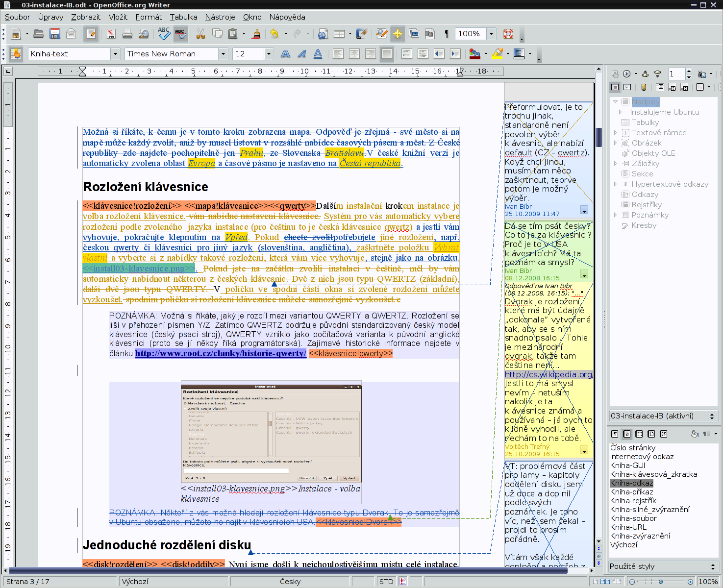Open font name dropdown Times New Roman
Image resolution: width=723 pixels, height=588 pixels.
click(223, 54)
